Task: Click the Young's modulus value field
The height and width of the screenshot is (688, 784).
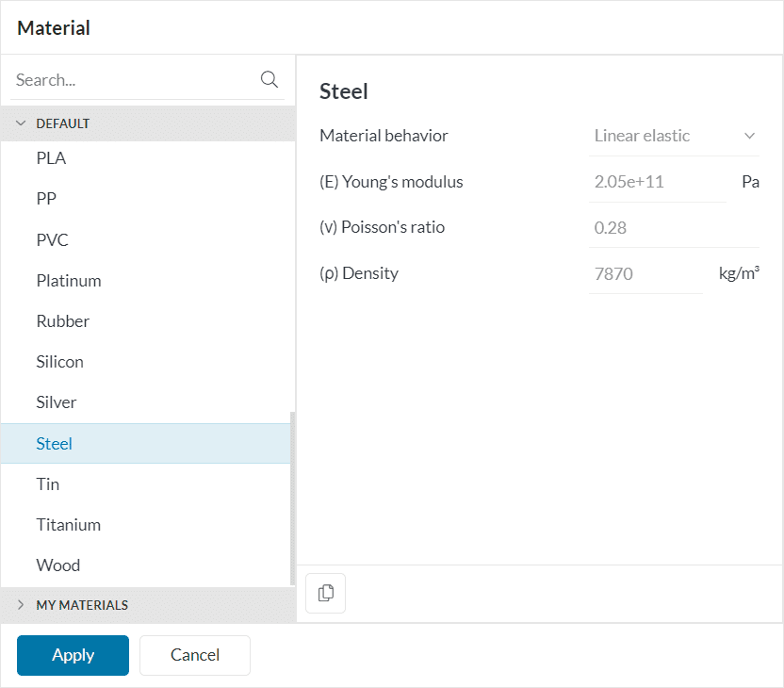Action: (x=657, y=182)
